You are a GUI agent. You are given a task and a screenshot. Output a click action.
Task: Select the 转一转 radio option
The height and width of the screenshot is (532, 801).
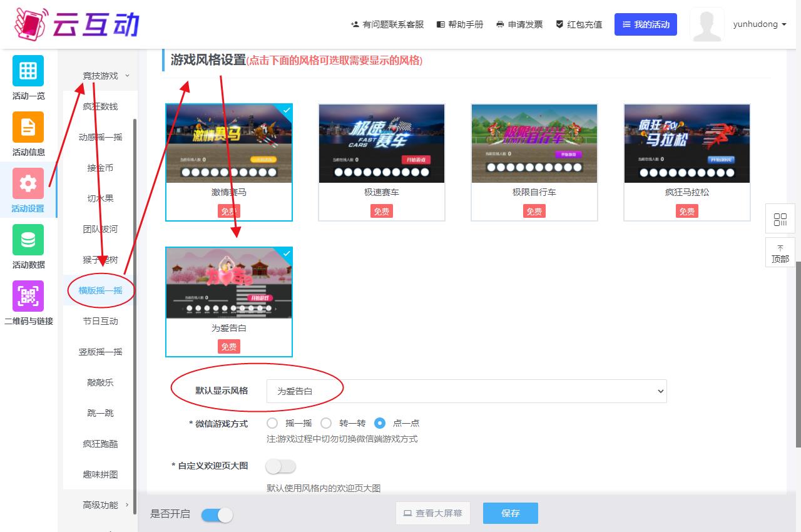tap(326, 423)
